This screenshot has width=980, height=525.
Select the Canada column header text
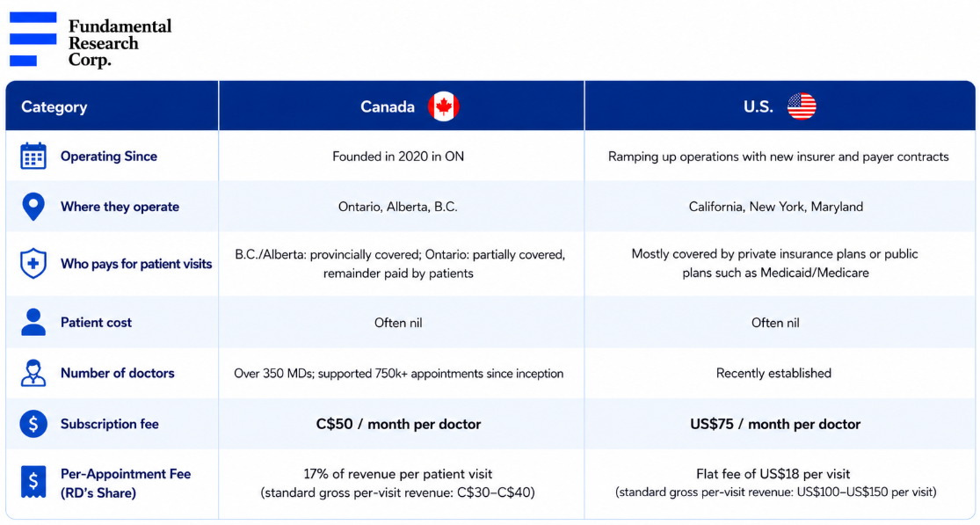[388, 107]
